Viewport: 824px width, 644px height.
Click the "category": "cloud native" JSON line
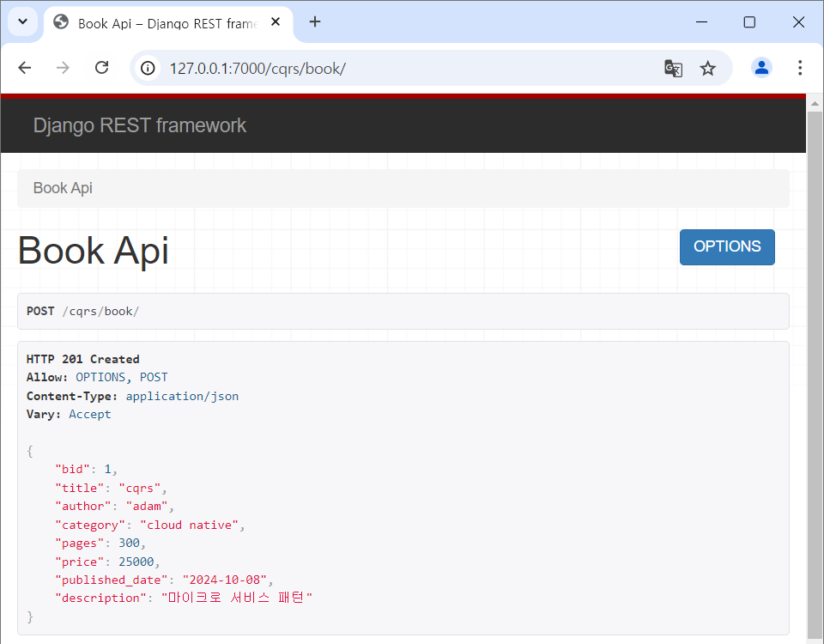(149, 525)
